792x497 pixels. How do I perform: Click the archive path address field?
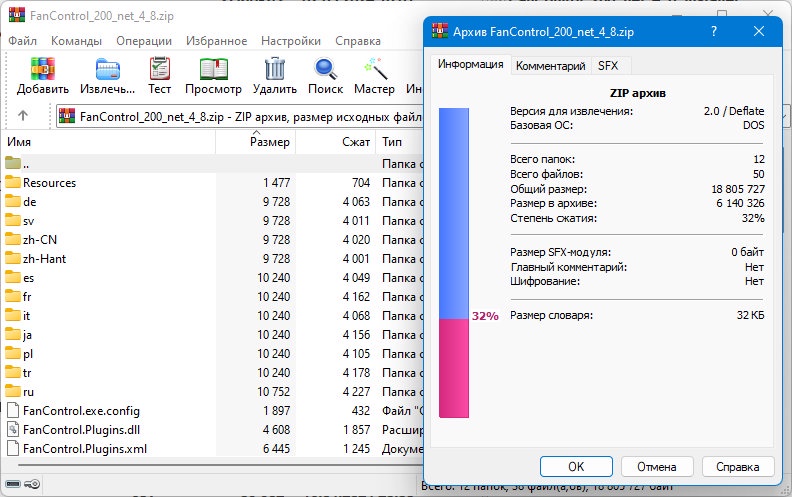[239, 117]
